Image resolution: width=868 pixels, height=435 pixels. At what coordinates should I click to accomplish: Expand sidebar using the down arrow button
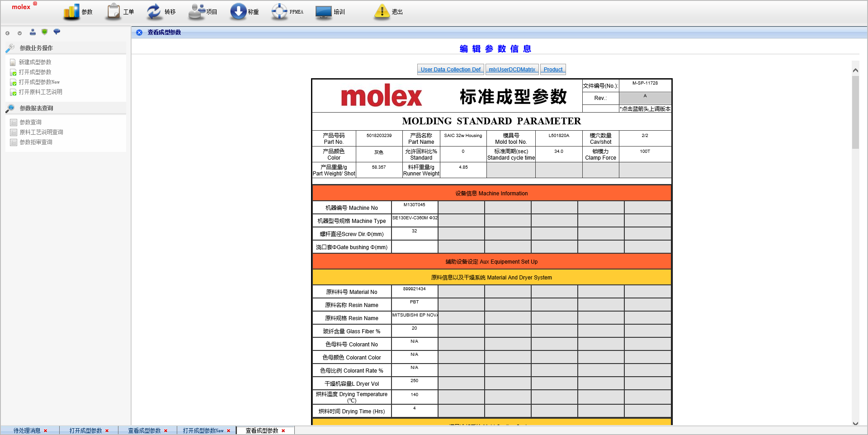19,33
